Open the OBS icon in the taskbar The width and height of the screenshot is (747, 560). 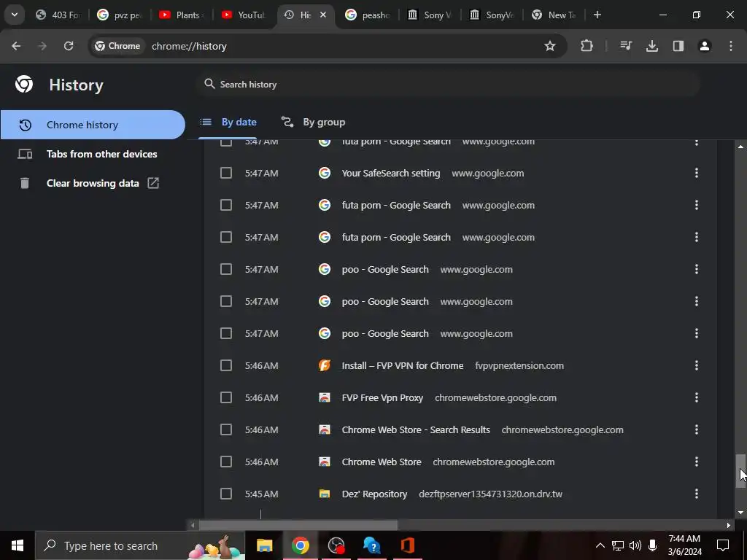pos(336,545)
